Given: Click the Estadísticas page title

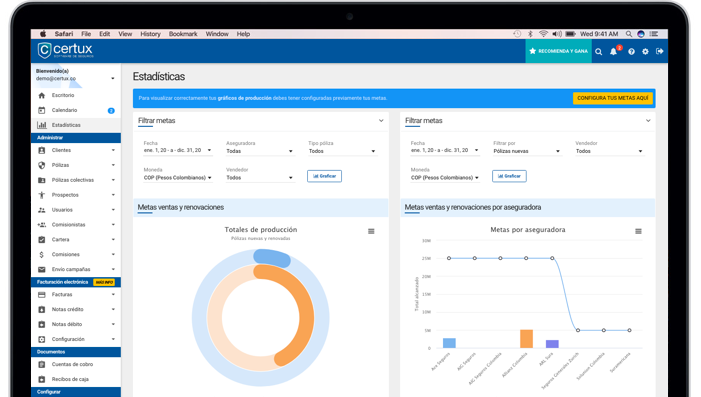Looking at the screenshot, I should click(159, 77).
